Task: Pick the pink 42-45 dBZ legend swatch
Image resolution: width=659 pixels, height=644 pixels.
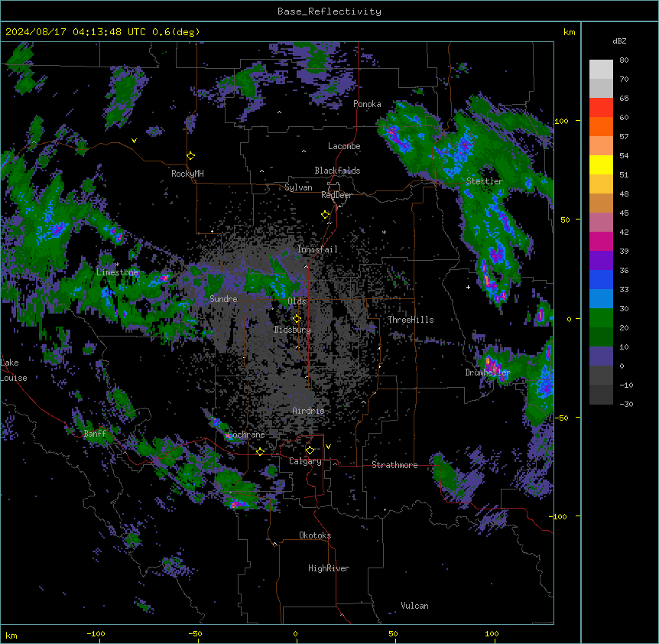Action: pyautogui.click(x=601, y=223)
